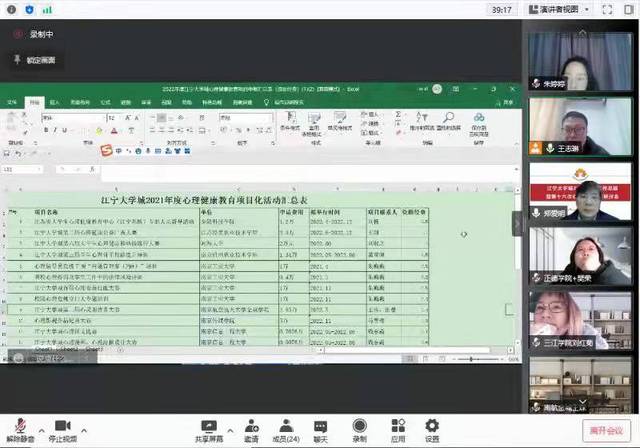Screen dimensions: 640x448
Task: Toggle the 录制 record button
Action: click(360, 431)
